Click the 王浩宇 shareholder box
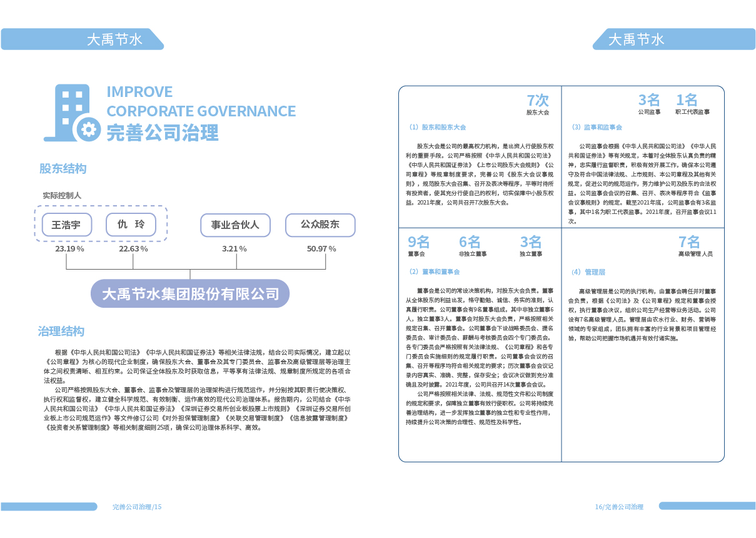The image size is (756, 538). pos(67,225)
